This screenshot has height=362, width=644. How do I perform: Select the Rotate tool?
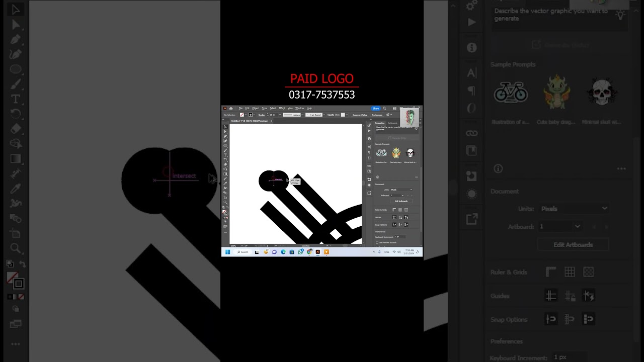coord(225,160)
